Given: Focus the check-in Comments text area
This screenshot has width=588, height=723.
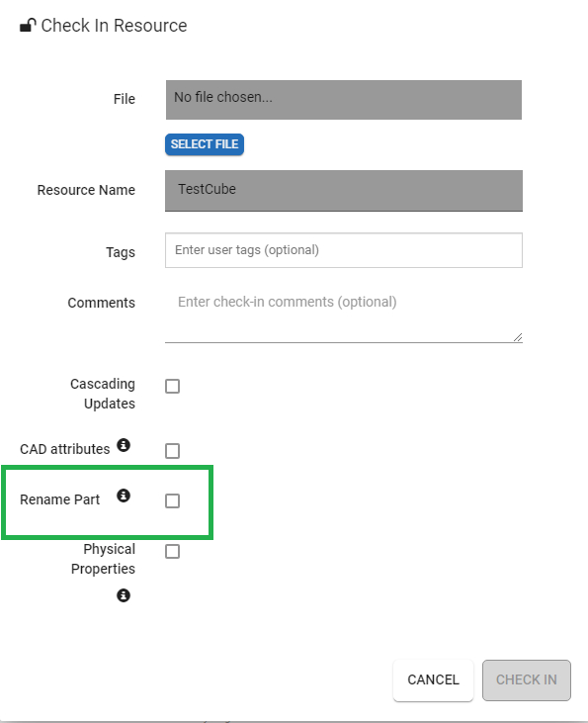Looking at the screenshot, I should coord(344,315).
